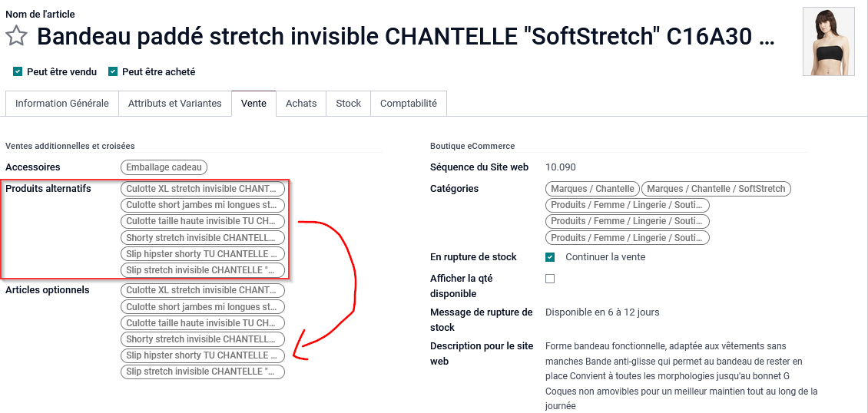
Task: Click 'Shorty stretch invisible' tag in Articles optionnels
Action: [x=202, y=339]
